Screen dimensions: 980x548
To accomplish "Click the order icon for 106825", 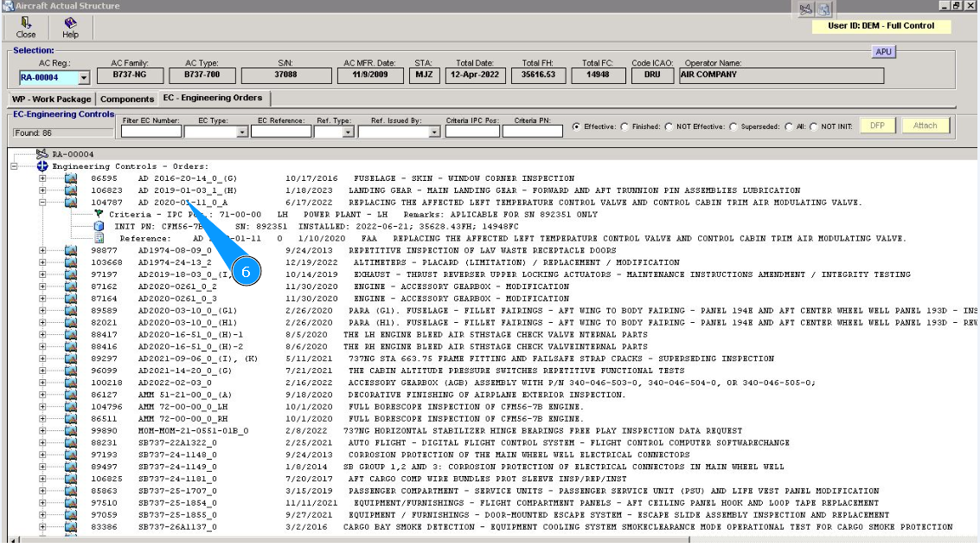I will (x=71, y=479).
